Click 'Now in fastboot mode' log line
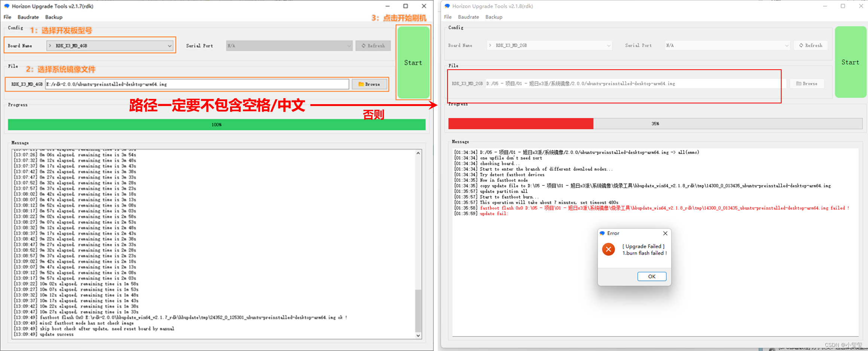This screenshot has width=868, height=351. coord(491,180)
